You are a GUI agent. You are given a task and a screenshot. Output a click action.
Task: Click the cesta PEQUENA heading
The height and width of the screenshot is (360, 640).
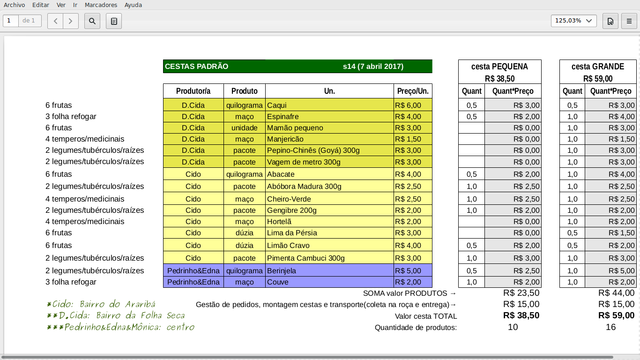coord(500,67)
